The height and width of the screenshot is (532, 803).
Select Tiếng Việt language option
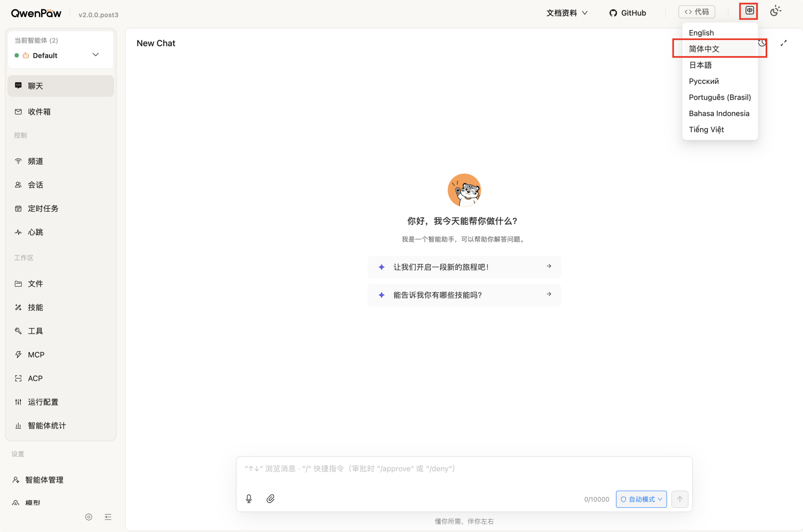[720, 130]
